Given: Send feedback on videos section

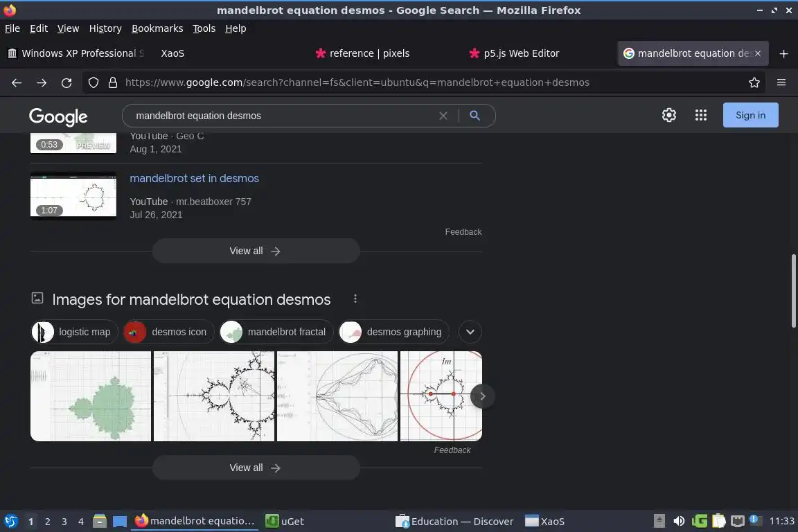Looking at the screenshot, I should tap(463, 231).
